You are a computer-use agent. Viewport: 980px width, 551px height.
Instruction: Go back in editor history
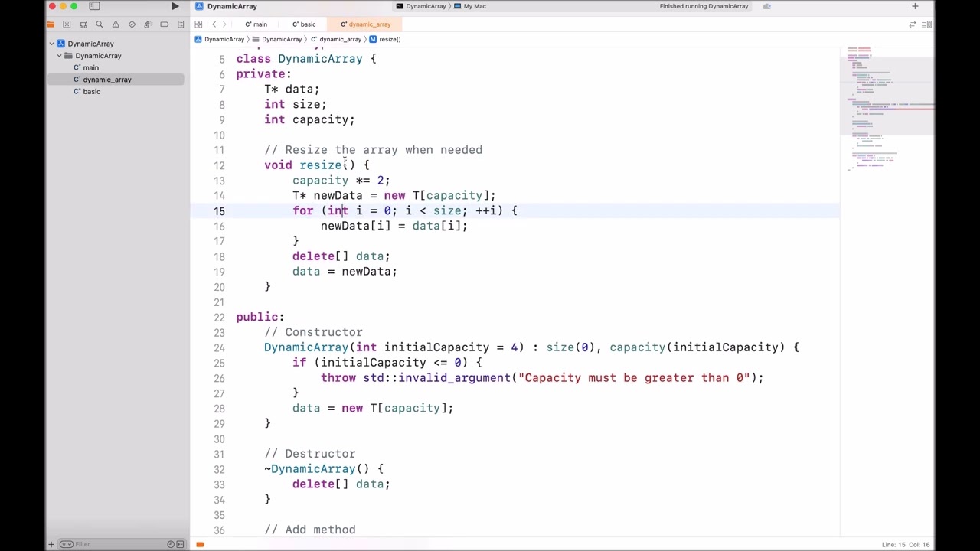[x=214, y=24]
